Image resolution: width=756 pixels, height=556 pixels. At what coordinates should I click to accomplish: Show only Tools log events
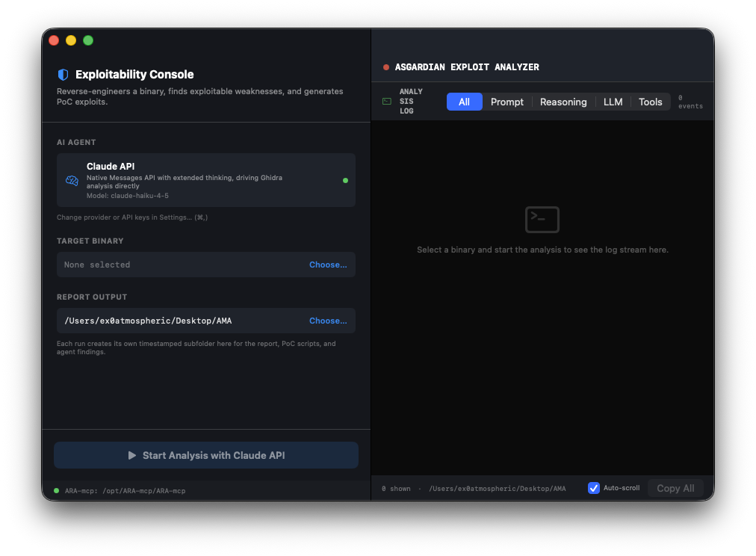[651, 102]
